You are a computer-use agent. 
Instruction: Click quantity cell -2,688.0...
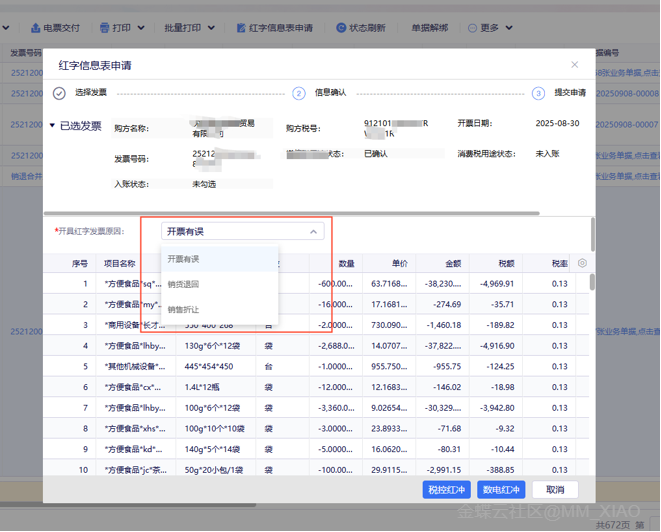(x=336, y=346)
